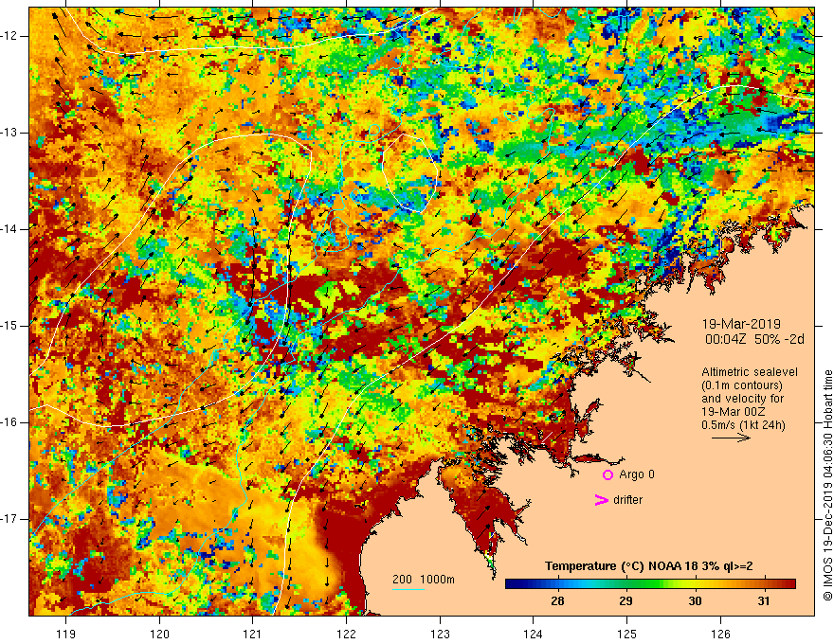
Task: Click the longitude axis label 121
Action: coord(253,634)
